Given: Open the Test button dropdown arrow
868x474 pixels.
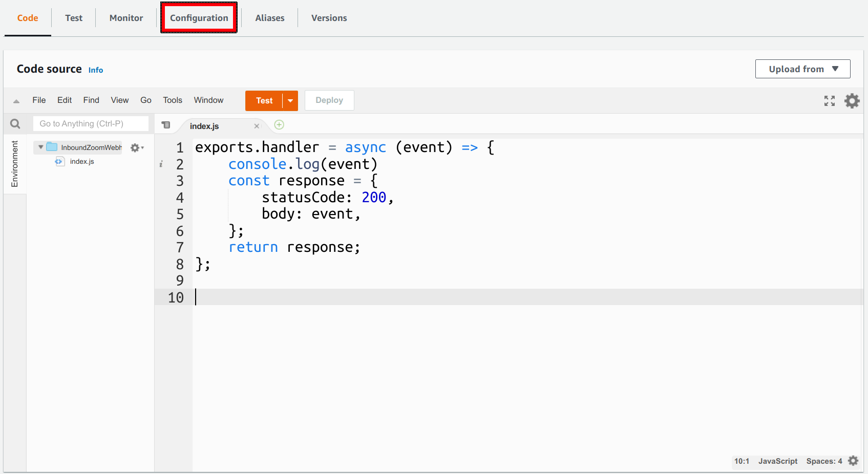Looking at the screenshot, I should pos(290,100).
